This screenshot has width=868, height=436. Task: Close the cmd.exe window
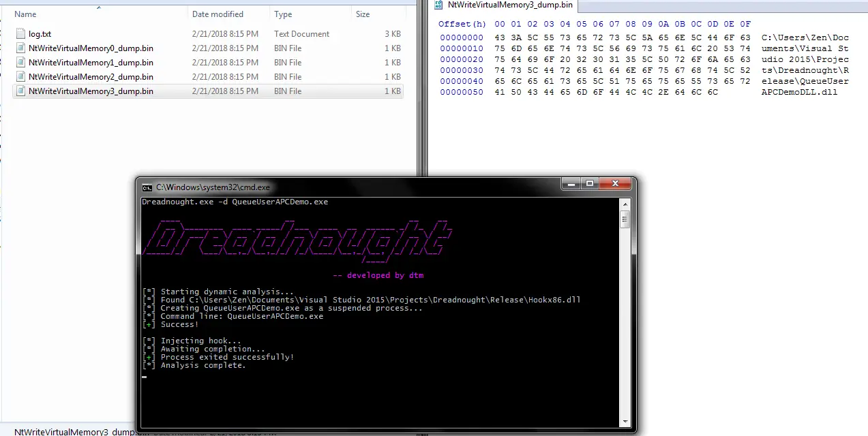(616, 183)
